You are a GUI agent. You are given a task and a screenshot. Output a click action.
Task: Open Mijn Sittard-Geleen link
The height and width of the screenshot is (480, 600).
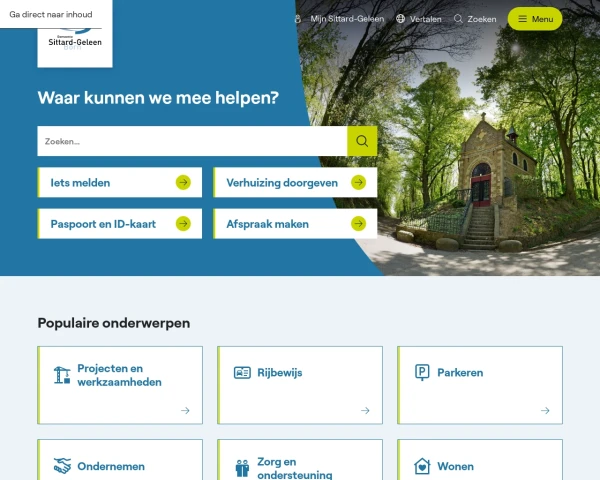pyautogui.click(x=347, y=19)
